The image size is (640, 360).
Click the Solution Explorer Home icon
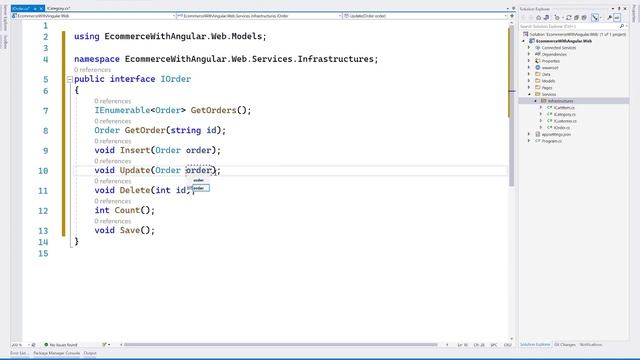tap(538, 18)
